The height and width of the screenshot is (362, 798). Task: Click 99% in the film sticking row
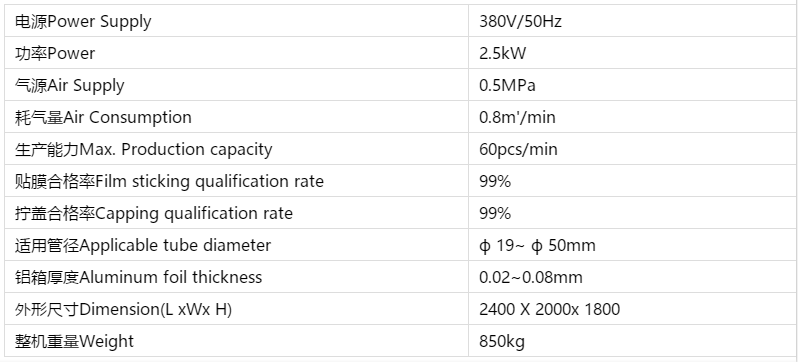click(x=495, y=181)
